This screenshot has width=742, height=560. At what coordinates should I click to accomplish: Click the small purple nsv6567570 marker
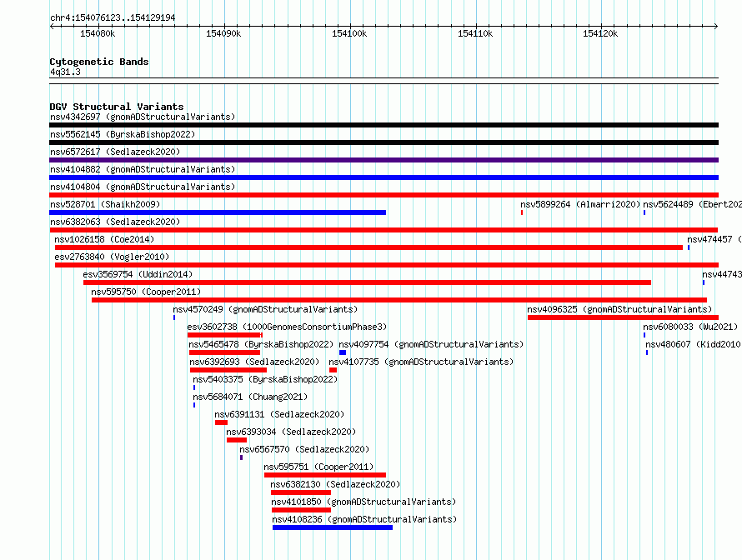pos(241,457)
